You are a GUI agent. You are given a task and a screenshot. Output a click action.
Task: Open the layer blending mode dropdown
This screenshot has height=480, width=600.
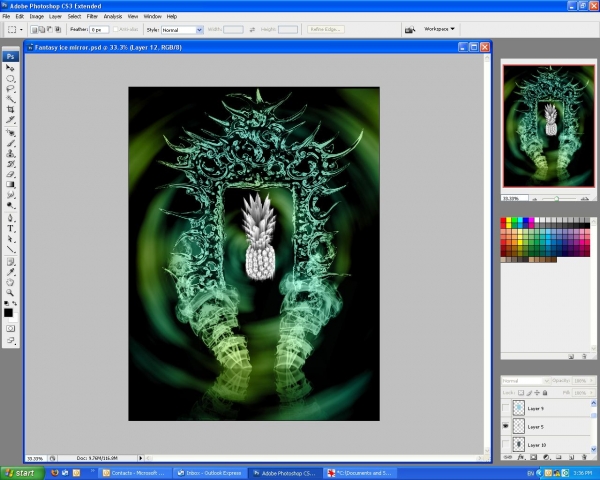tap(525, 381)
